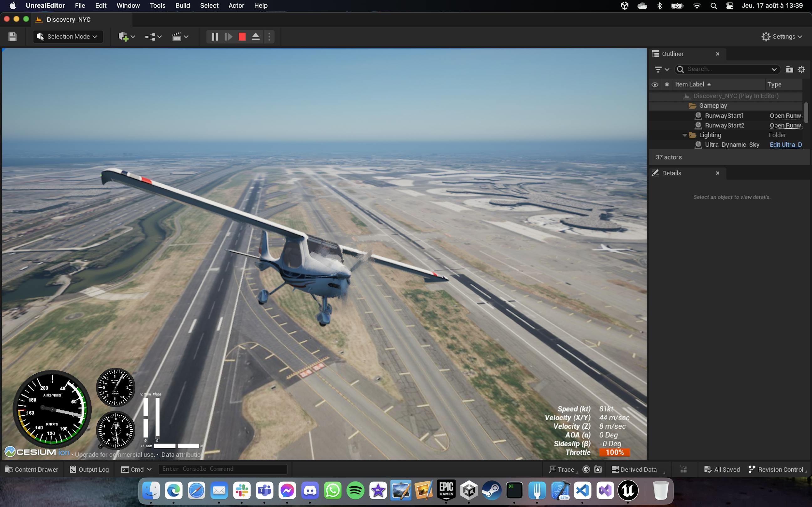Open the Outliner settings gear icon
Viewport: 812px width, 507px height.
click(x=802, y=69)
